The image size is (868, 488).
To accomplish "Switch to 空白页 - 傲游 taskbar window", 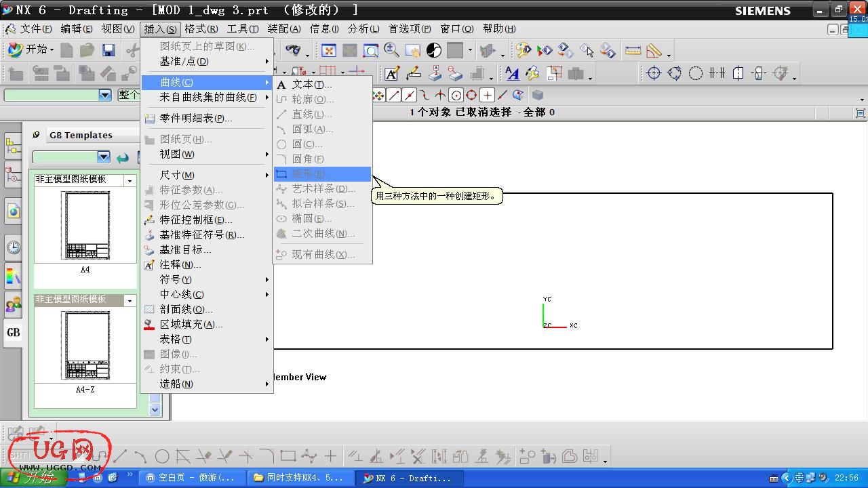I will [192, 478].
